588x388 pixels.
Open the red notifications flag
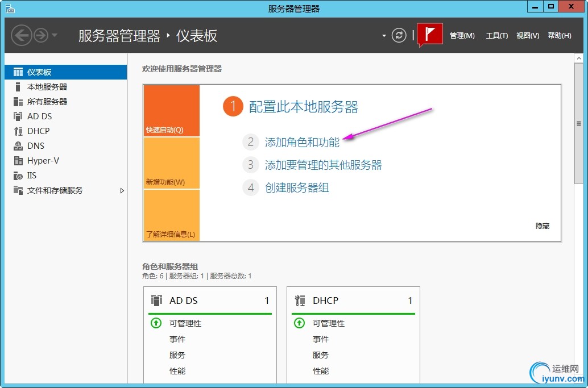click(430, 35)
